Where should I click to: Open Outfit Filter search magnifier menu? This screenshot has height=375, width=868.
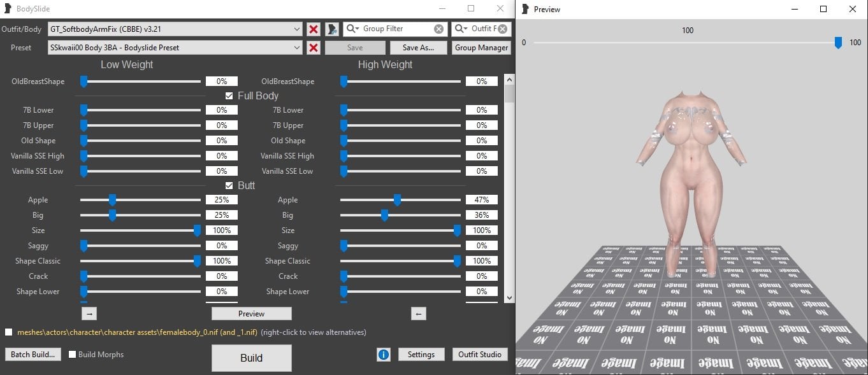[461, 29]
